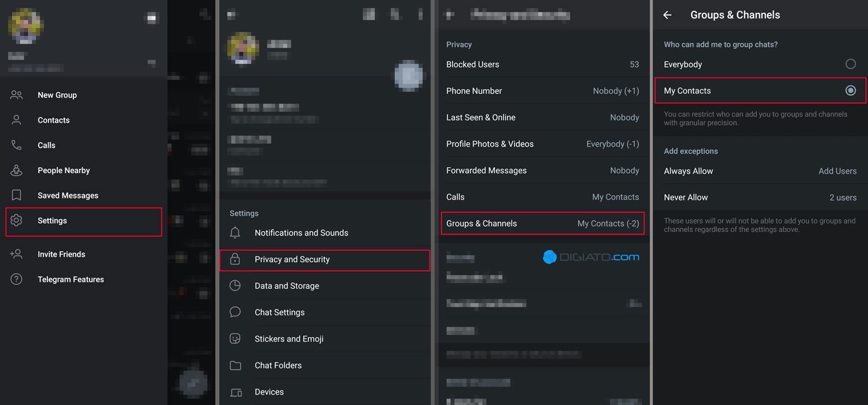
Task: Select the My Contacts radio button
Action: (850, 90)
